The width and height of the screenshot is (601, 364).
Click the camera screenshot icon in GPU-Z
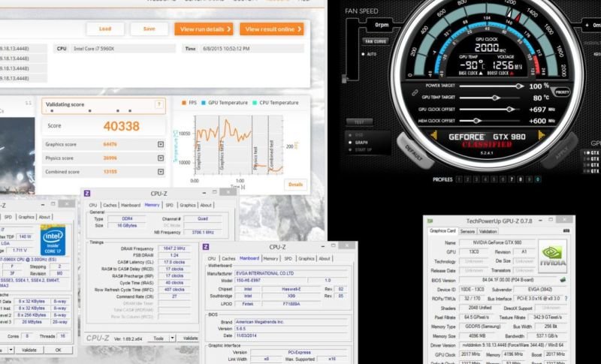click(566, 231)
